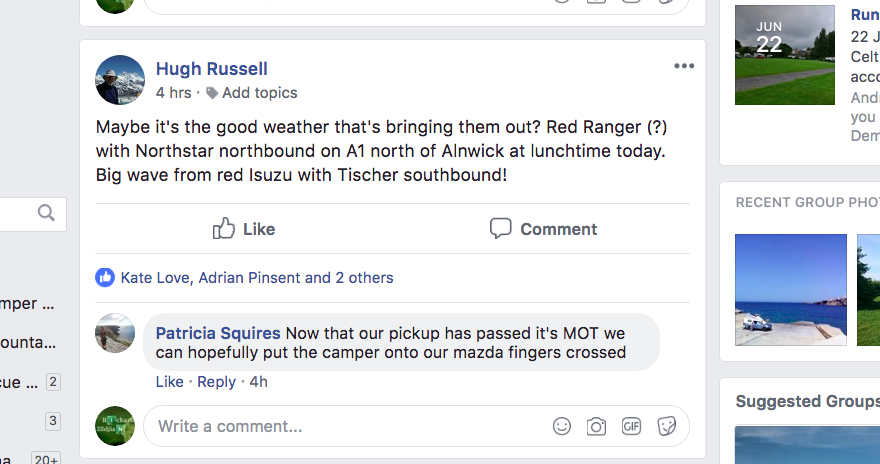
Task: Like Patricia Squires' comment
Action: [x=169, y=382]
